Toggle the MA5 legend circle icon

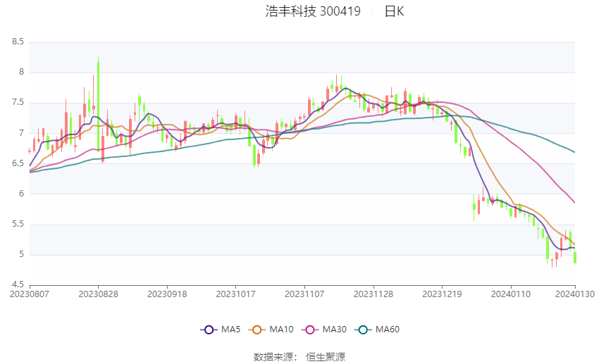pyautogui.click(x=209, y=330)
